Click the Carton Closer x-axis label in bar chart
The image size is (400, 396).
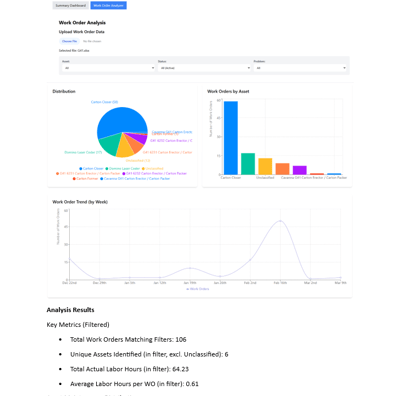pyautogui.click(x=231, y=178)
